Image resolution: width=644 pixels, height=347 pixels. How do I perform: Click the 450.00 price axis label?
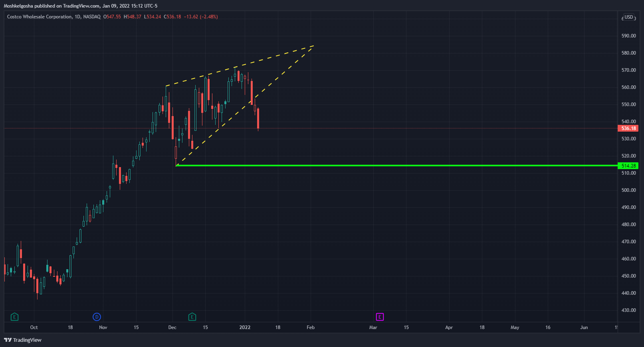pyautogui.click(x=628, y=276)
